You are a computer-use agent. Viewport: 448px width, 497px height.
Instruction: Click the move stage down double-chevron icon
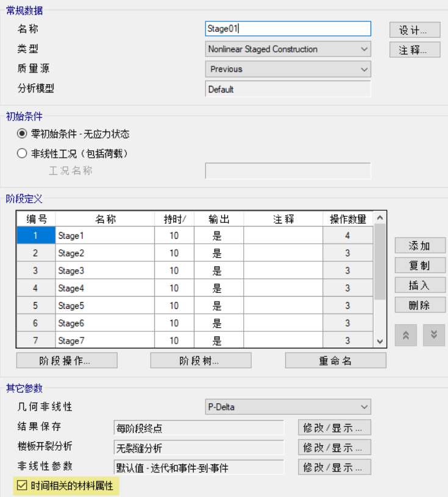[434, 335]
